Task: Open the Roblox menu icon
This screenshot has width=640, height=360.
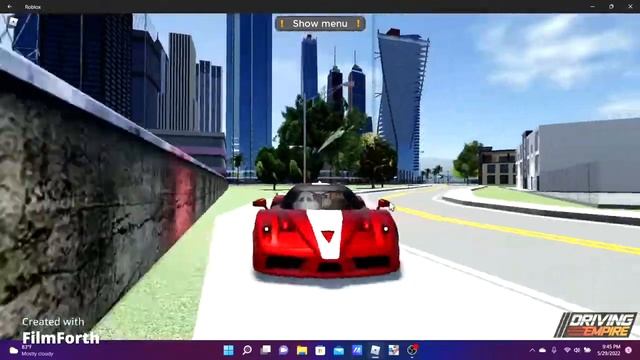Action: [13, 22]
